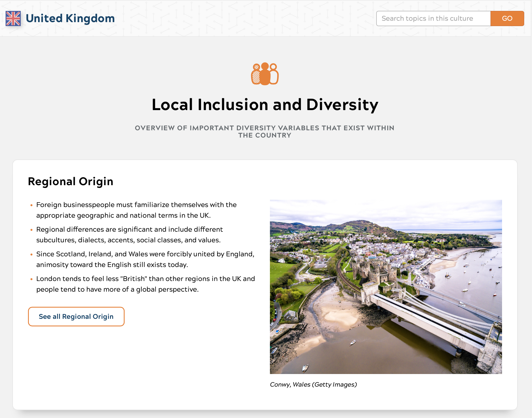
Task: Click the 'Overview of important diversity variables' subtitle
Action: [x=265, y=132]
